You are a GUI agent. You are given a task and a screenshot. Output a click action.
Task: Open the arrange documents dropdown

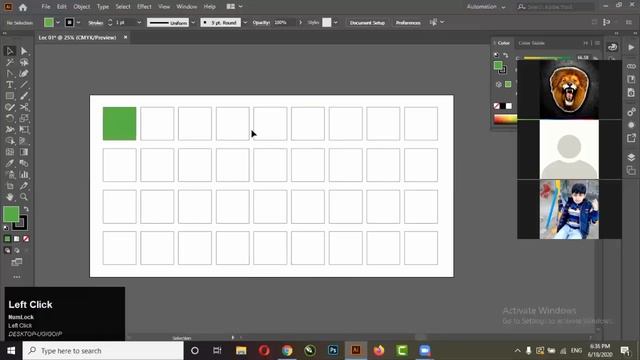click(234, 7)
